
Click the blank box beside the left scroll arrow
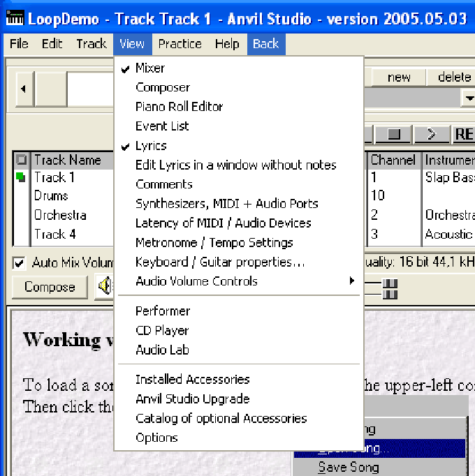[51, 89]
